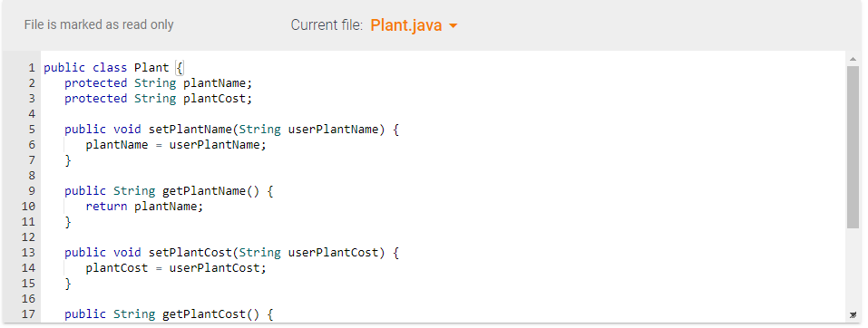The width and height of the screenshot is (868, 328).
Task: Click line number 1 in the gutter
Action: pyautogui.click(x=32, y=68)
